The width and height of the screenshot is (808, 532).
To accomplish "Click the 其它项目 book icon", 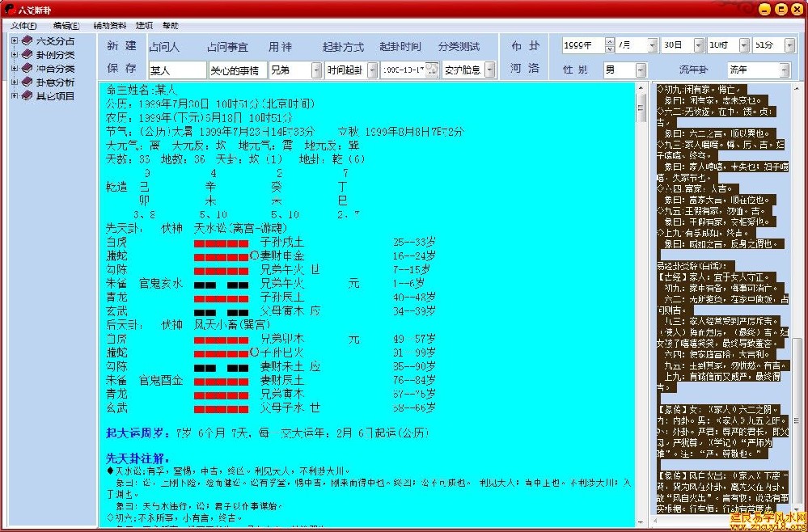I will pos(27,95).
